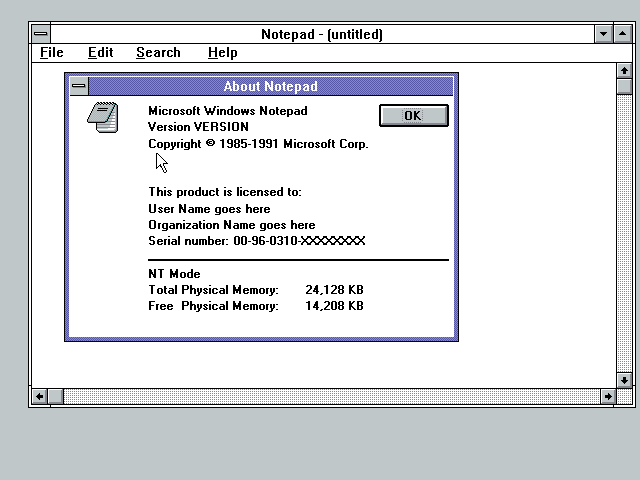Screen dimensions: 640x480
Task: Click the copyright 1985-1991 Microsoft Corp. line
Action: click(258, 144)
